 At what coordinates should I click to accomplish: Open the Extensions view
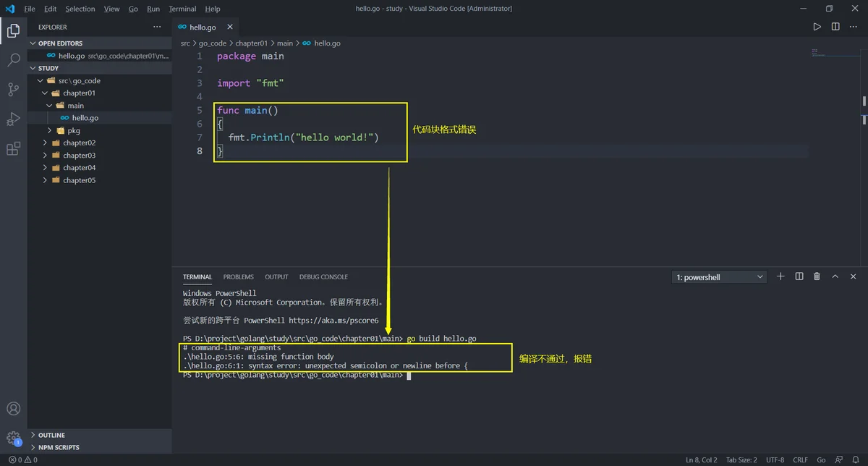tap(13, 149)
